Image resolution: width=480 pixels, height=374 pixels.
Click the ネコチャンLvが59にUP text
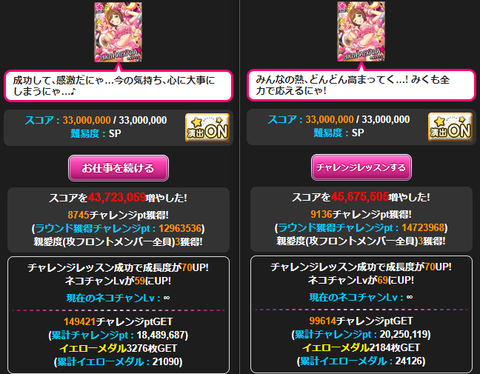[x=118, y=281]
